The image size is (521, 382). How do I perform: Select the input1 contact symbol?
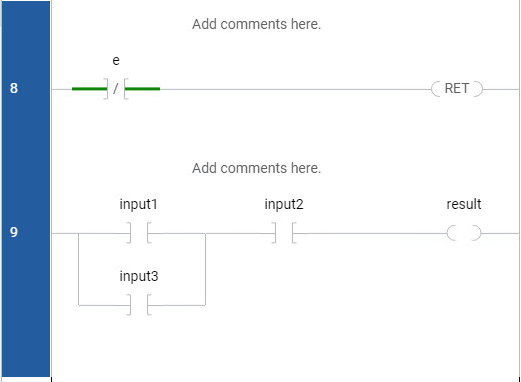pos(139,233)
